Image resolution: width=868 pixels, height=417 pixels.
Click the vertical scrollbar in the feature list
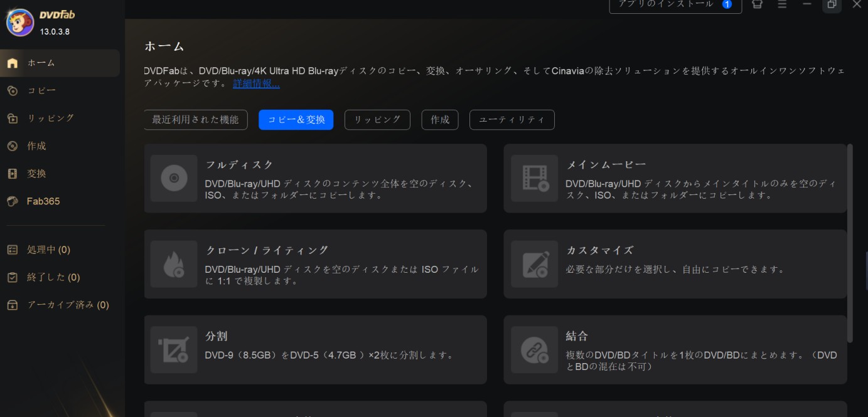tap(850, 243)
